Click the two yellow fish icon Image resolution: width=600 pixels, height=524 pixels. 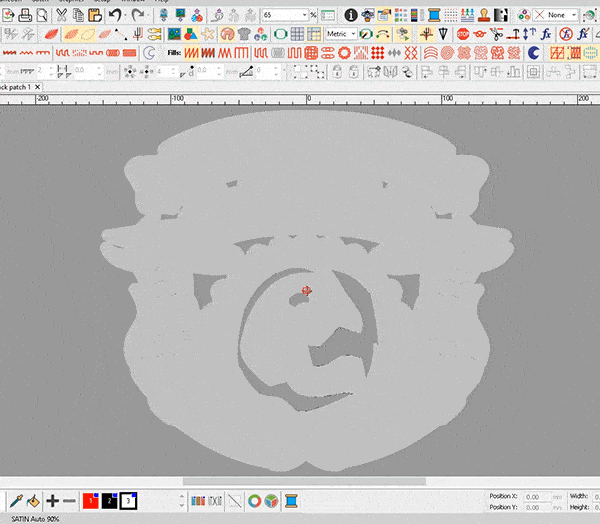pos(155,34)
